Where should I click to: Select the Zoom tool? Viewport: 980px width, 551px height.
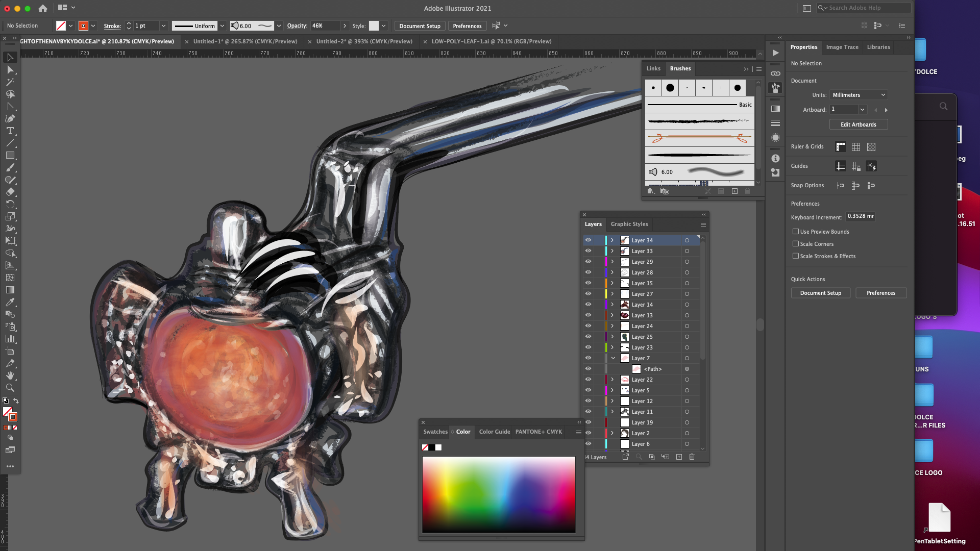(x=10, y=388)
